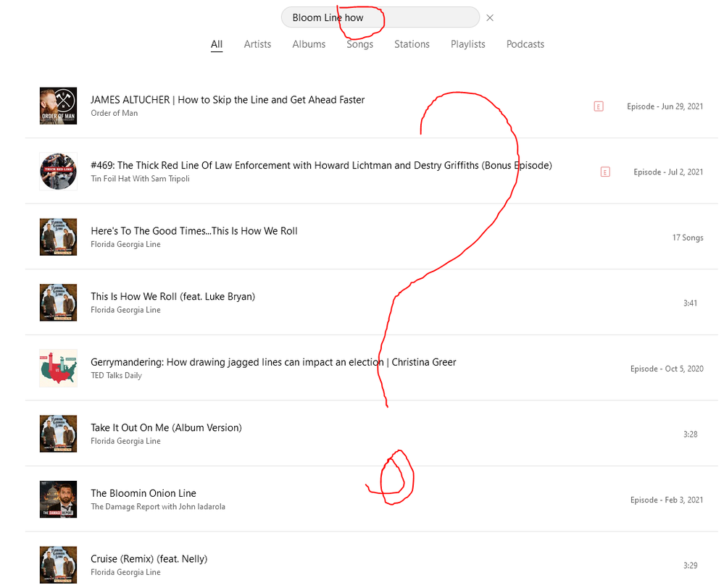Screen dimensions: 724x588
Task: Click Episode - Jul 2, 2021 date
Action: 668,172
